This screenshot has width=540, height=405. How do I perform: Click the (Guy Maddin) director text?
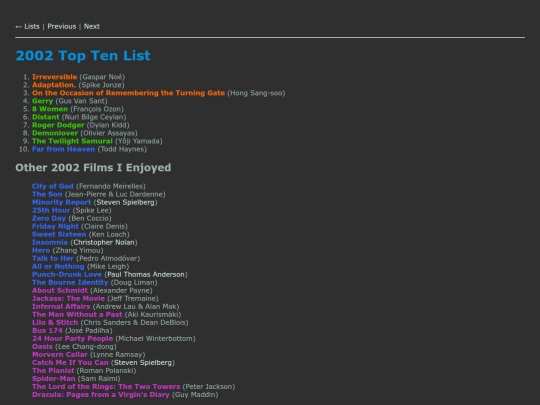195,395
